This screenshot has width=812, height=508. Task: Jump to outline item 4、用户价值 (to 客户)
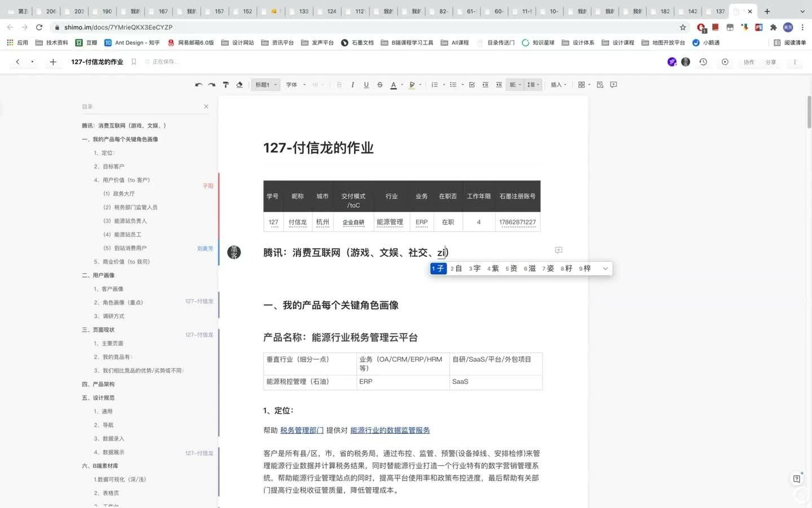click(x=122, y=180)
